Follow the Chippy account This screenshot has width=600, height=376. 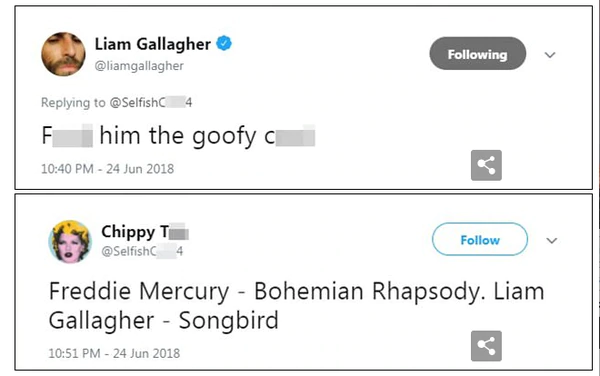tap(480, 239)
